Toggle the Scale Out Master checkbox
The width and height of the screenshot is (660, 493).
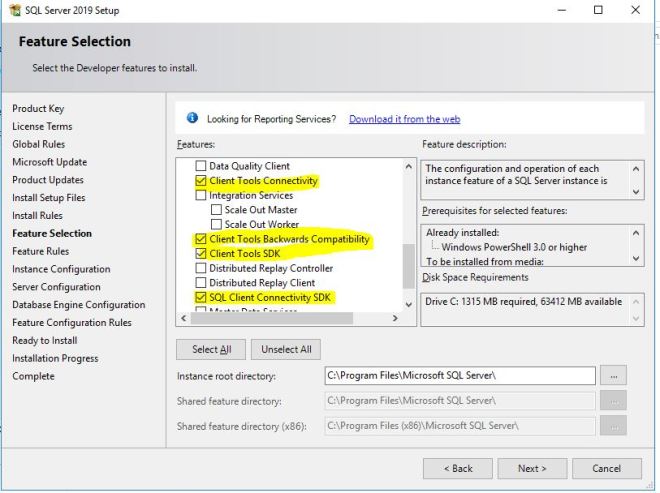(216, 210)
